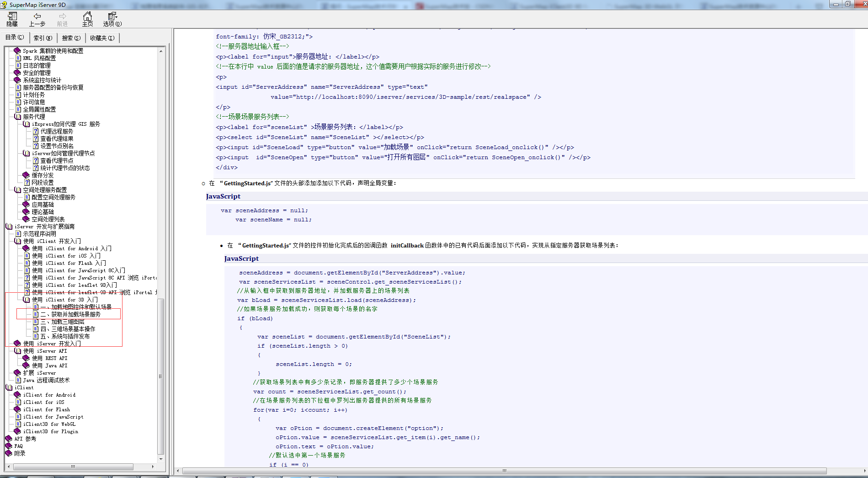Select iExpress如何代理 GIS 服务 node
The width and height of the screenshot is (868, 478).
tap(66, 124)
